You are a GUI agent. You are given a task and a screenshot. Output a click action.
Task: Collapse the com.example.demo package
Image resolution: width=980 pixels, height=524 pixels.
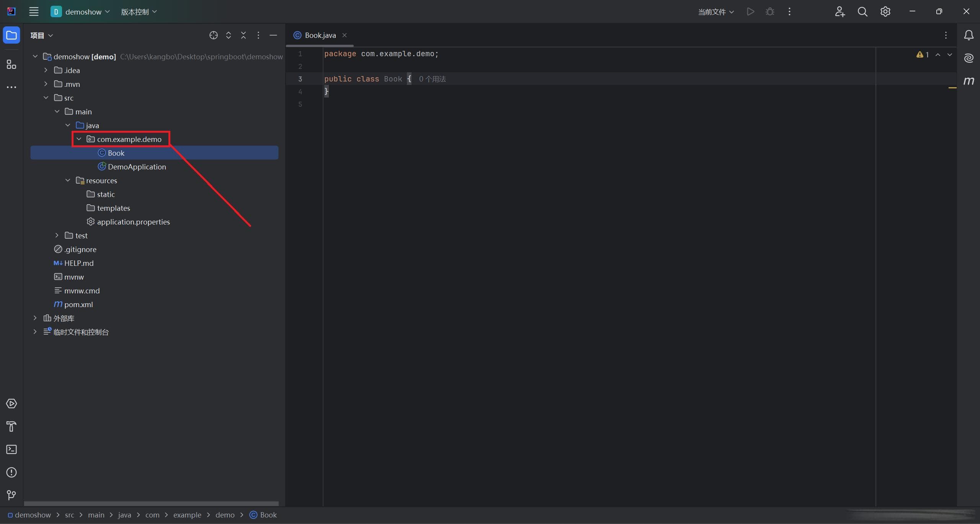[x=79, y=139]
